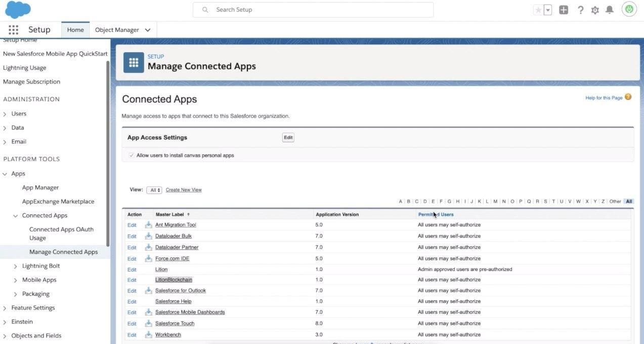Image resolution: width=644 pixels, height=344 pixels.
Task: Click the Salesforce cloud logo
Action: (x=18, y=10)
